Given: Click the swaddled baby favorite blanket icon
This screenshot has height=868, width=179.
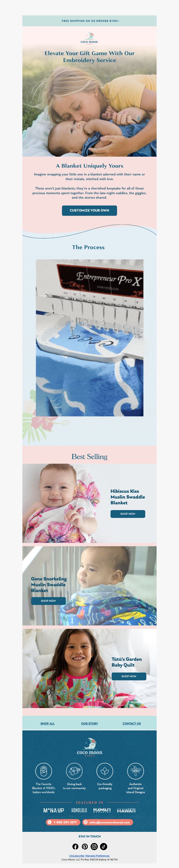Looking at the screenshot, I should click(44, 771).
